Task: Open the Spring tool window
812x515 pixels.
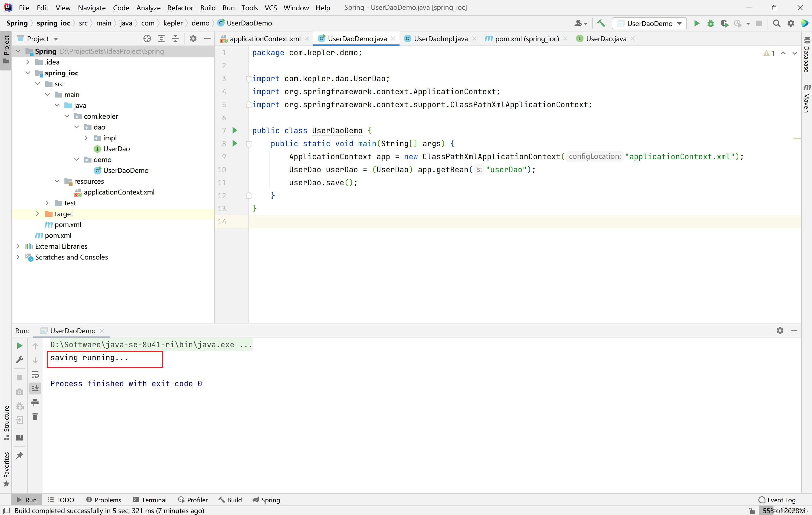Action: tap(266, 500)
